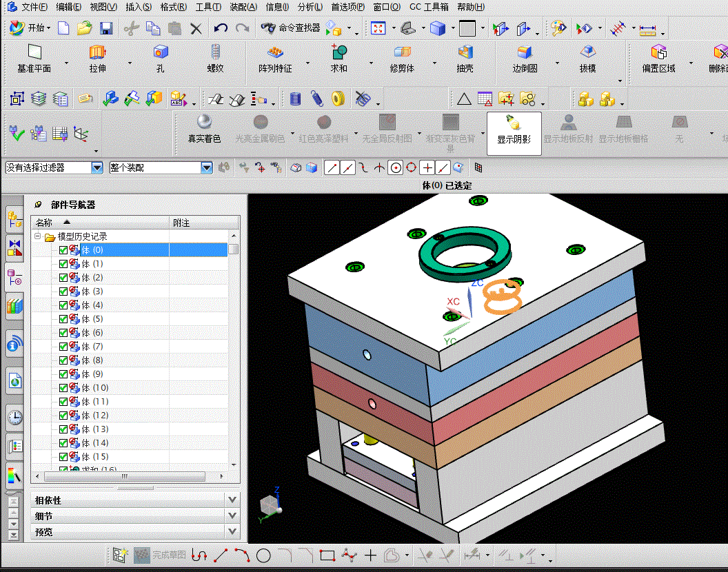Click the 名称 column header
The image size is (728, 572).
click(x=100, y=223)
